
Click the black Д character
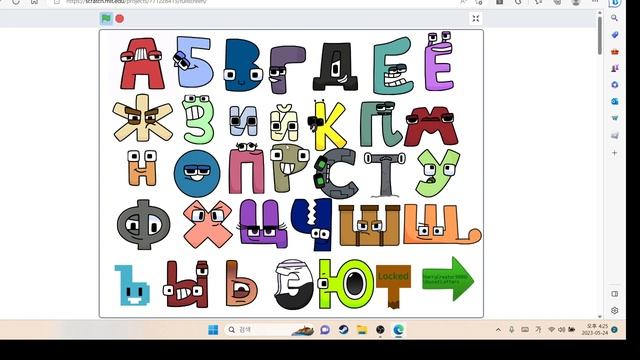click(x=336, y=66)
